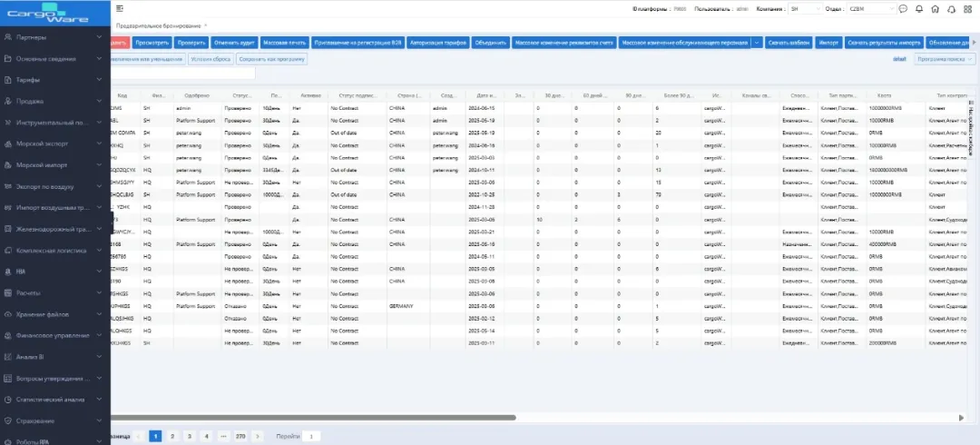Click the Импорт button
Screen dimensions: 980x445
828,43
